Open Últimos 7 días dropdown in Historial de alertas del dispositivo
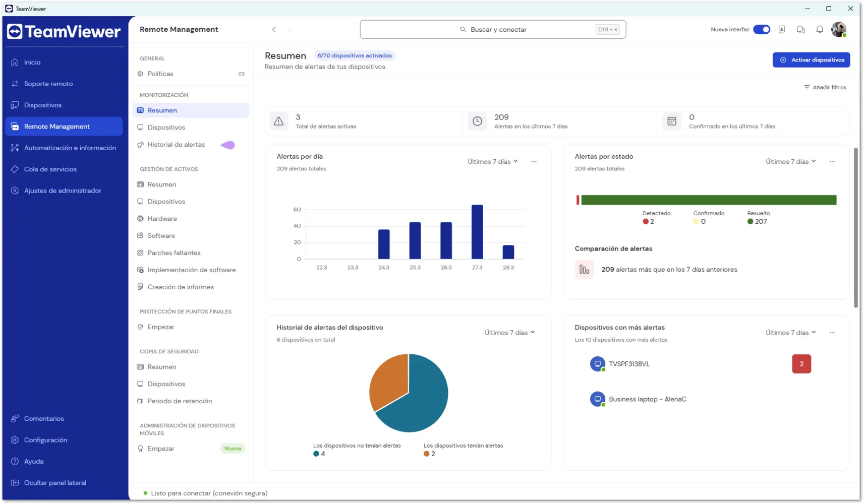Image resolution: width=864 pixels, height=504 pixels. [510, 333]
